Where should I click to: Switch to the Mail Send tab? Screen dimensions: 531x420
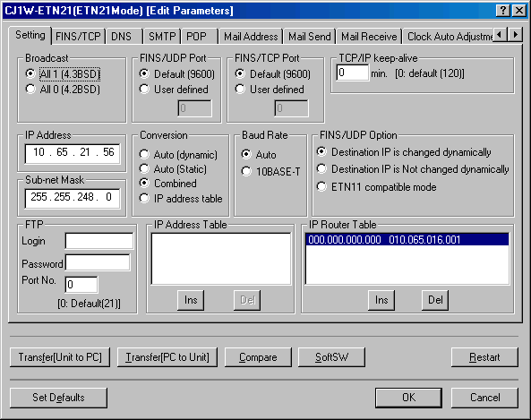310,36
